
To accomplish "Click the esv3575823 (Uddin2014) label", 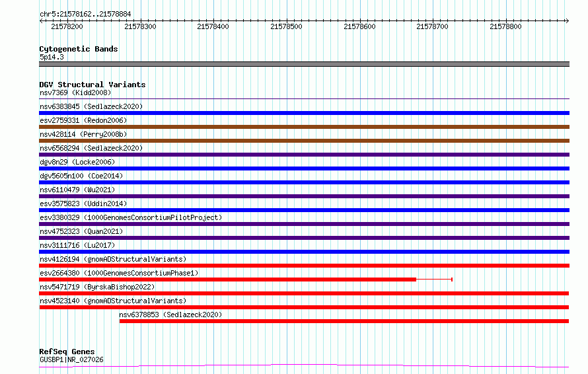I will click(x=83, y=204).
